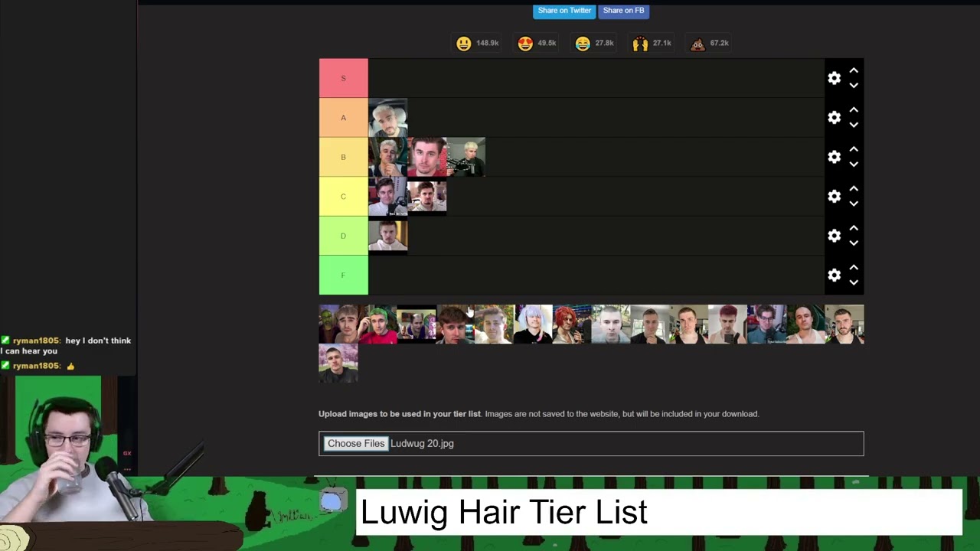Screen dimensions: 980x551
Task: Select the light-orange B tier label
Action: pyautogui.click(x=343, y=157)
